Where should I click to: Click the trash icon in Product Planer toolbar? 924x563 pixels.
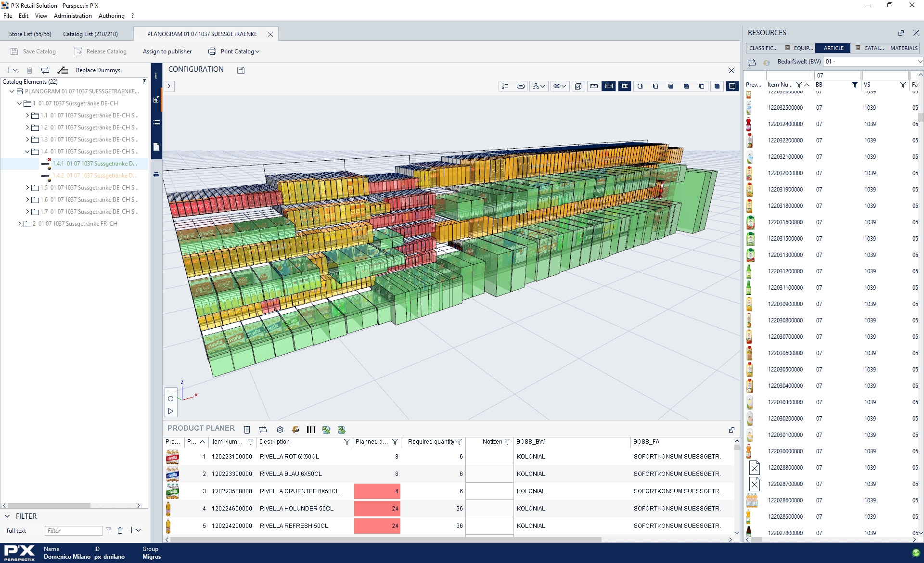click(247, 430)
